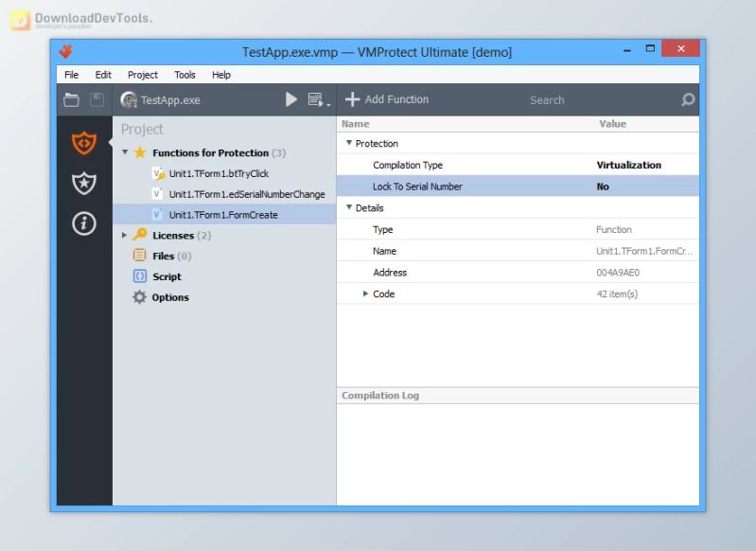Click the TestApp.exe fingerprint icon

pyautogui.click(x=129, y=99)
